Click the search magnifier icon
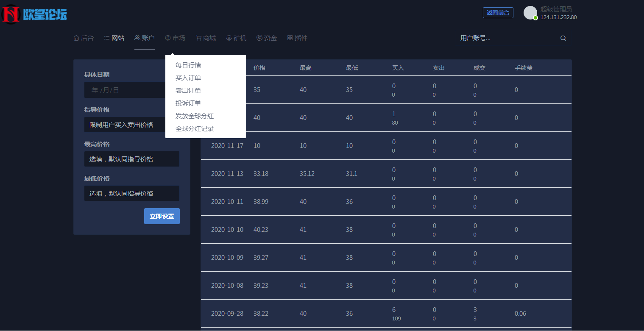The height and width of the screenshot is (331, 644). pos(563,38)
